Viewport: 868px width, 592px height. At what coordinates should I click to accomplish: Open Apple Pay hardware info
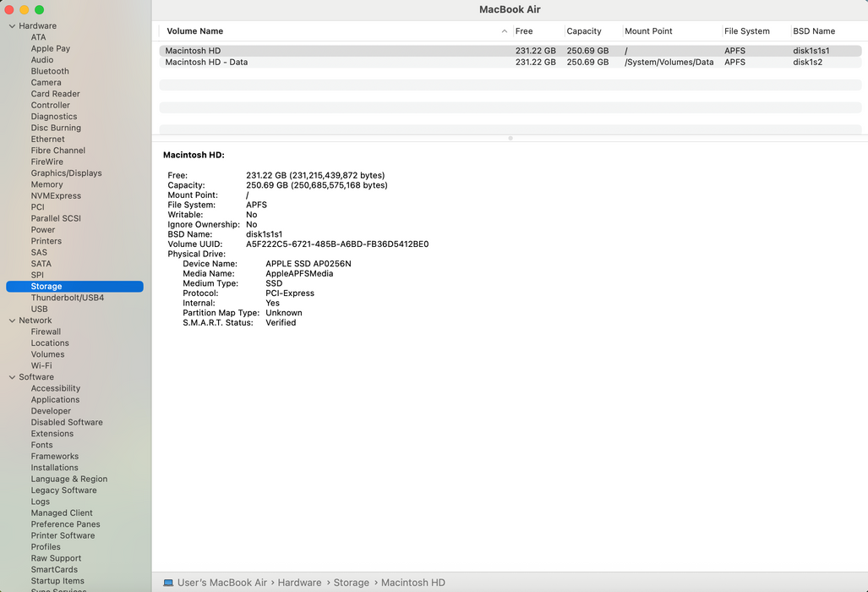point(51,49)
